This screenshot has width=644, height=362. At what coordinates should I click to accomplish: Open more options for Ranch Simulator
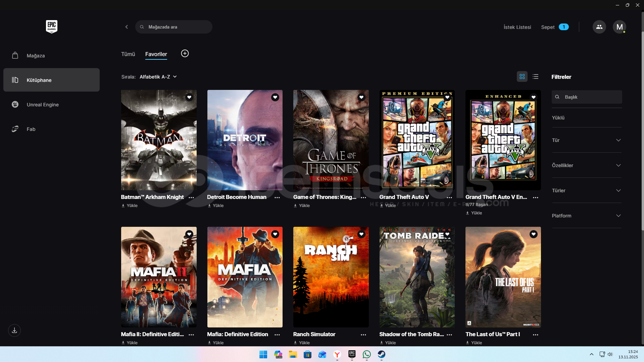click(x=363, y=335)
